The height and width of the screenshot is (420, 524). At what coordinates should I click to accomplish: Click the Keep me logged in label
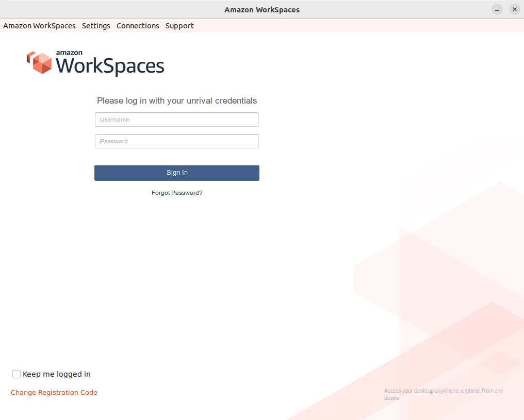pyautogui.click(x=57, y=374)
